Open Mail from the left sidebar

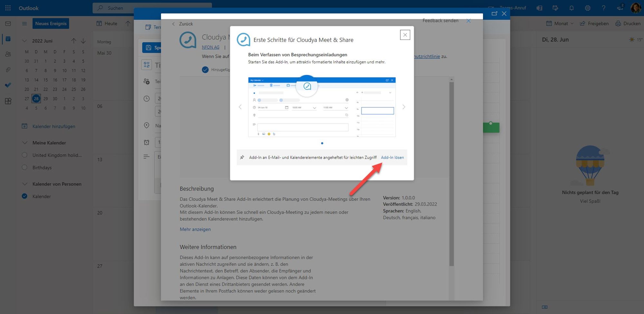click(8, 23)
